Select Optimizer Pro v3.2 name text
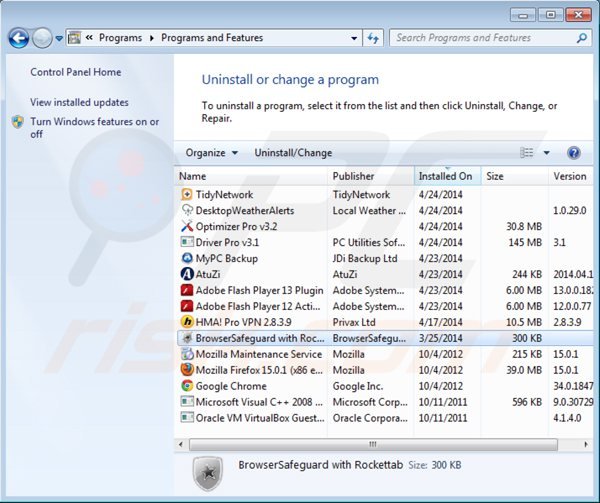This screenshot has width=600, height=503. (236, 226)
